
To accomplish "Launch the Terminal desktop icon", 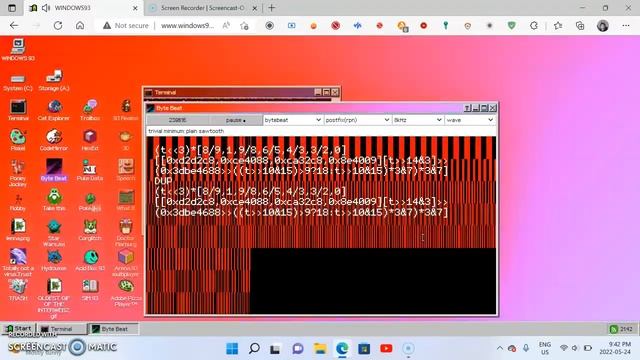I will 18,110.
